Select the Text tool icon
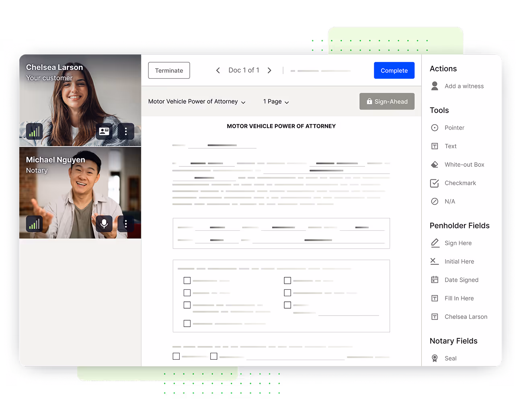The height and width of the screenshot is (420, 521). 435,146
